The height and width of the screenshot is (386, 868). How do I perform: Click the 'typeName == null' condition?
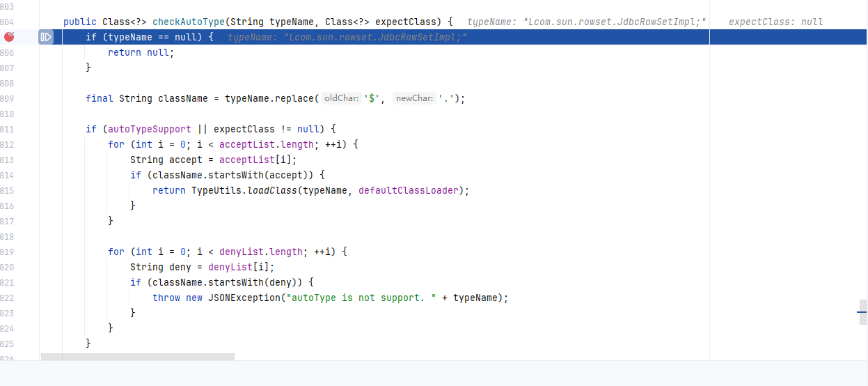click(x=152, y=37)
